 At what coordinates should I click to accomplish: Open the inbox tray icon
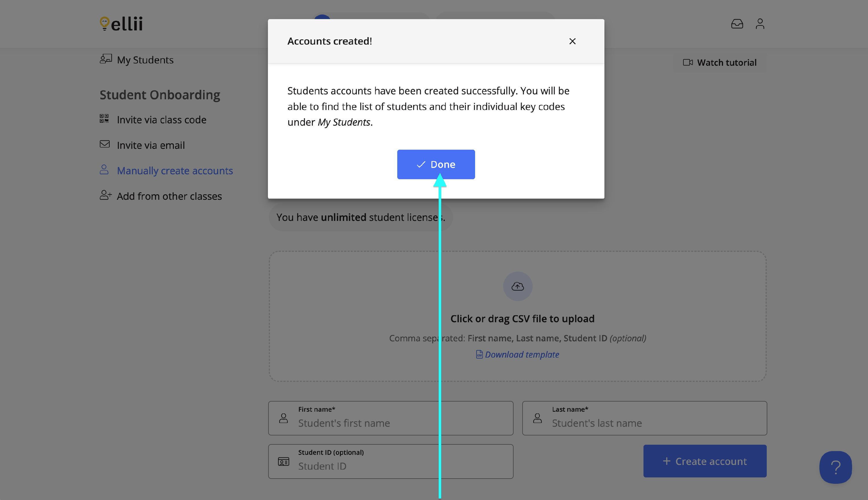coord(737,24)
